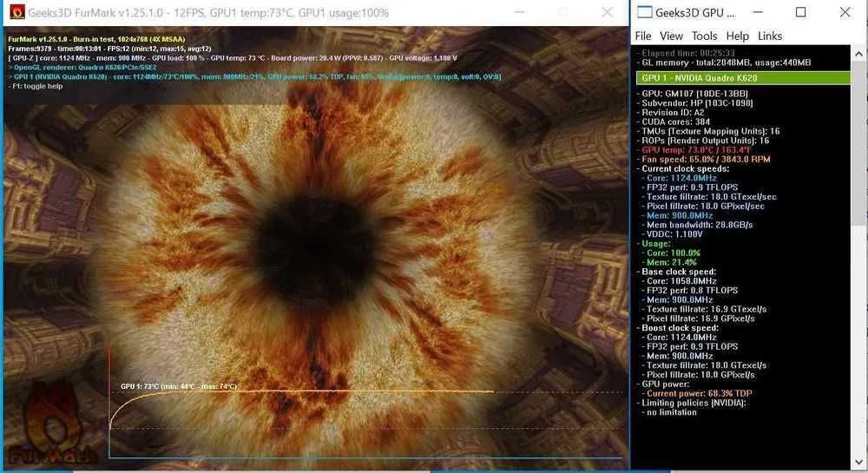The width and height of the screenshot is (868, 473).
Task: Close the FurMark burn-in window
Action: coord(608,12)
